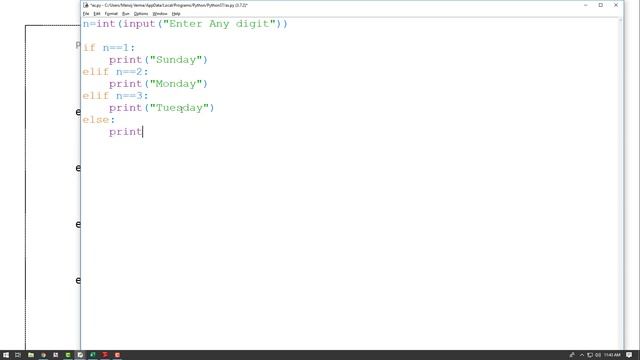The image size is (640, 360).
Task: Open the dark-green Excel icon on the taskbar
Action: 93,355
